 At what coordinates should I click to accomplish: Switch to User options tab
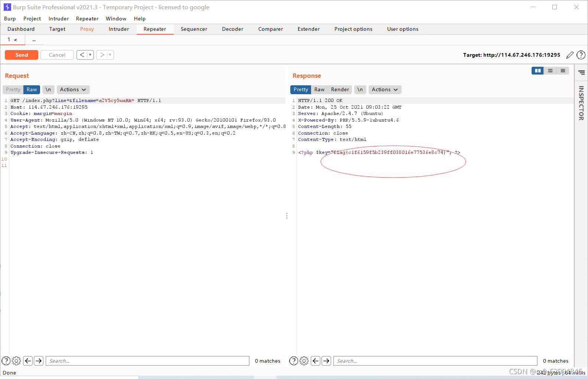coord(403,29)
